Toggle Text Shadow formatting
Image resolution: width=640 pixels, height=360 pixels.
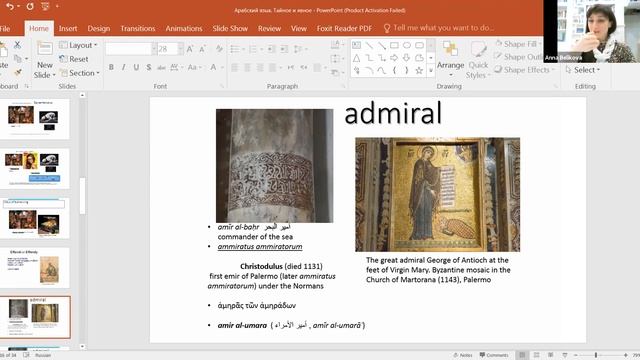coord(149,67)
